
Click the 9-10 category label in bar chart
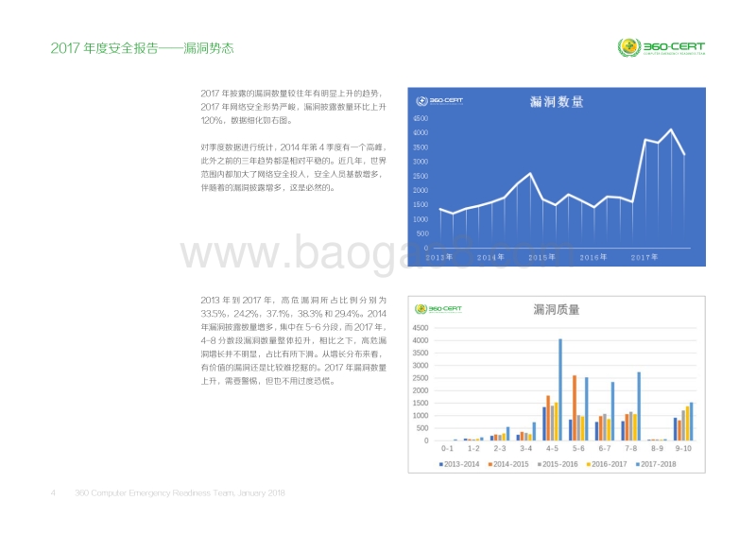pos(683,449)
